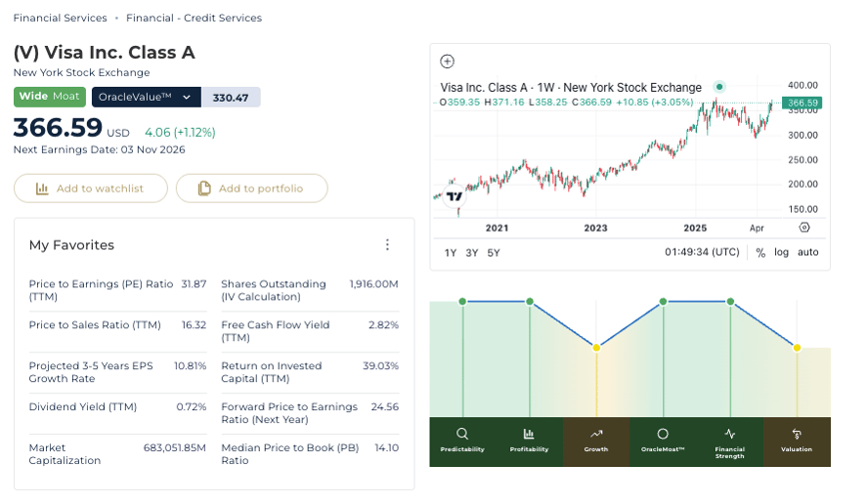867x504 pixels.
Task: Select the Profitability bar chart icon
Action: pos(529,434)
